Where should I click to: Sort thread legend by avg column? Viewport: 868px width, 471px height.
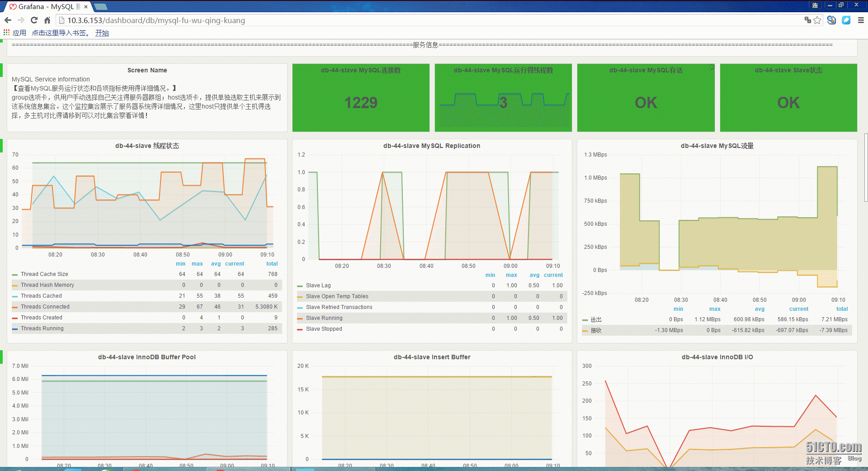(x=216, y=264)
